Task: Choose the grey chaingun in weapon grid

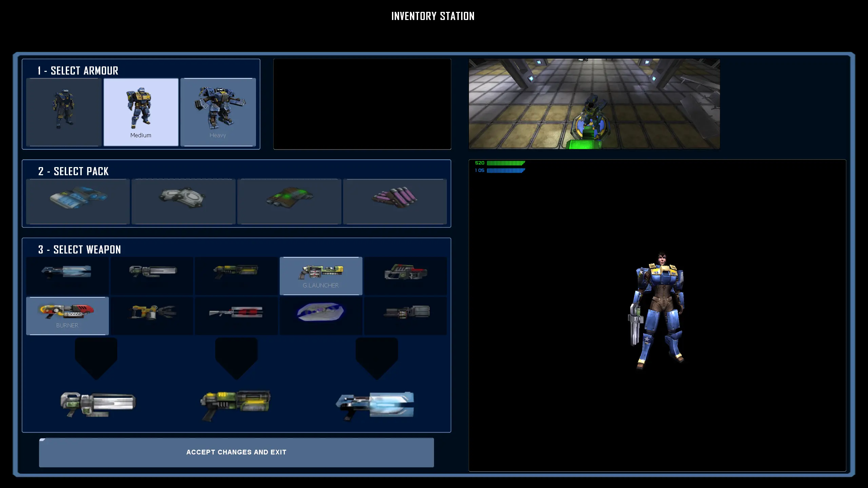Action: pyautogui.click(x=152, y=276)
